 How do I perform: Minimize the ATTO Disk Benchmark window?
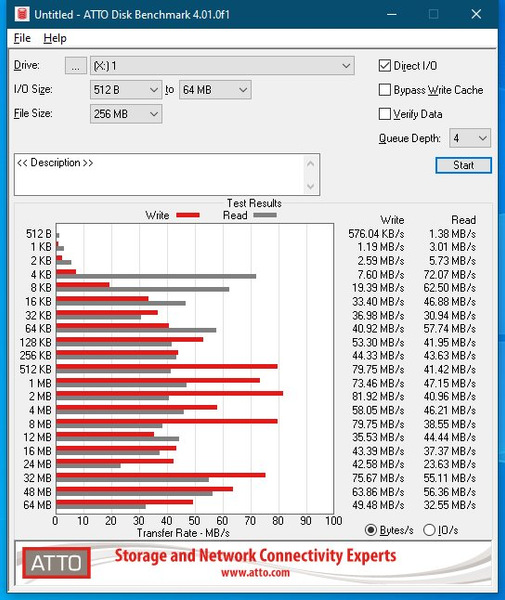391,15
